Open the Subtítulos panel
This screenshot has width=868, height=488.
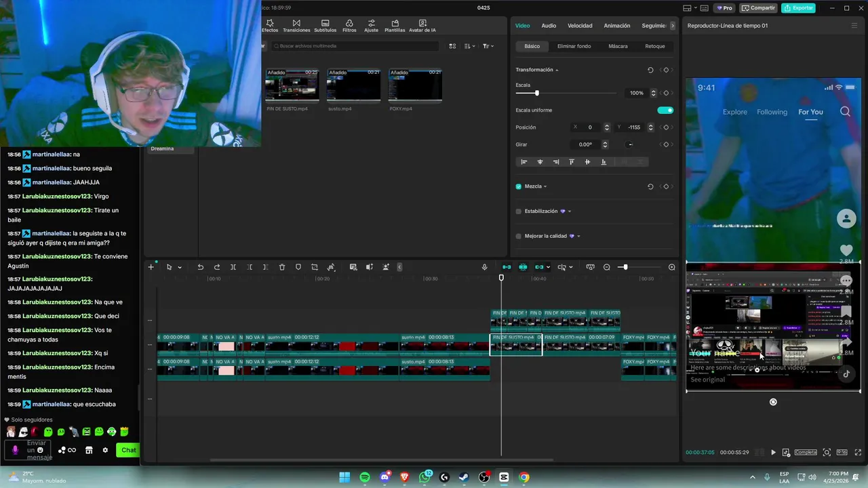point(325,26)
